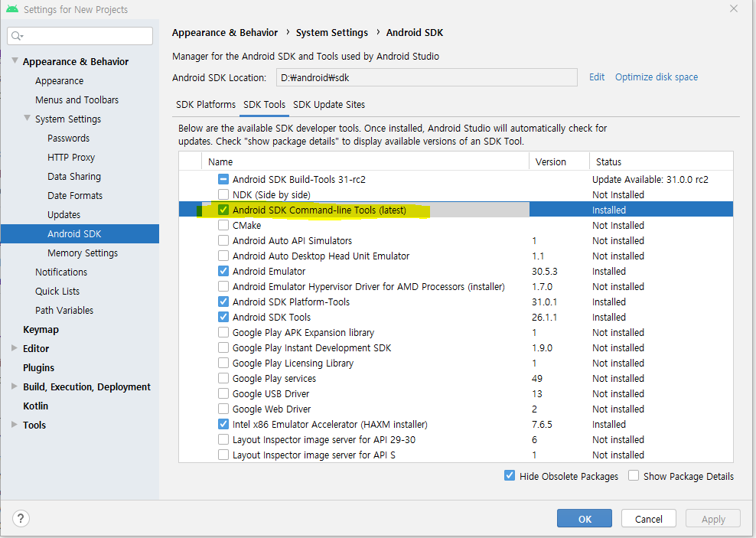Expand the Editor tree node
The image size is (756, 538).
[x=15, y=348]
